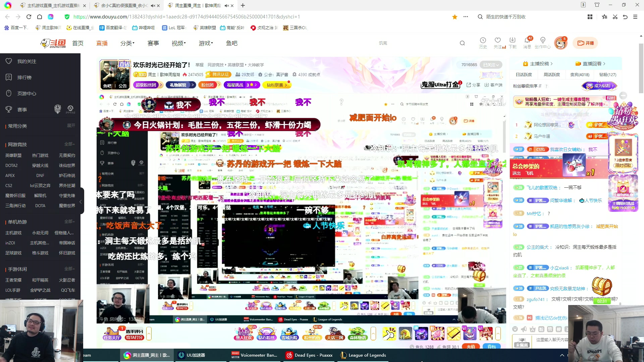Click the search magnifier in Douyu header
644x362 pixels.
[x=462, y=43]
